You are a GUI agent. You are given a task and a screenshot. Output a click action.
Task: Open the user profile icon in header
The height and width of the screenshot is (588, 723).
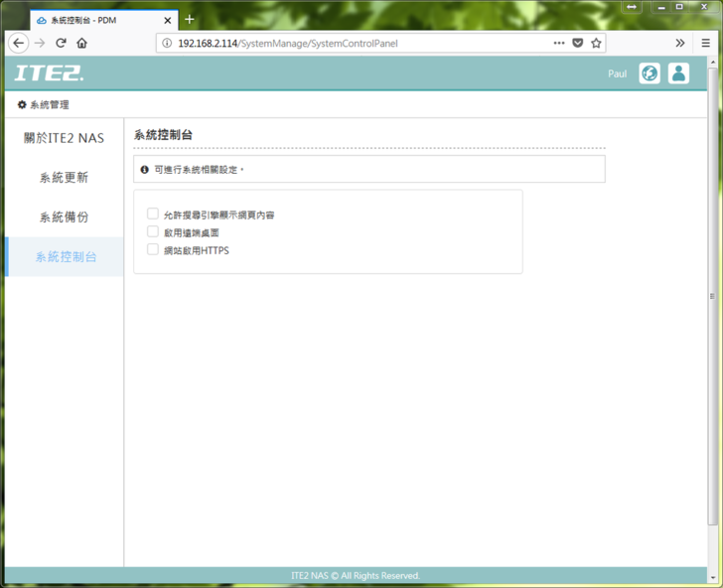[x=678, y=73]
